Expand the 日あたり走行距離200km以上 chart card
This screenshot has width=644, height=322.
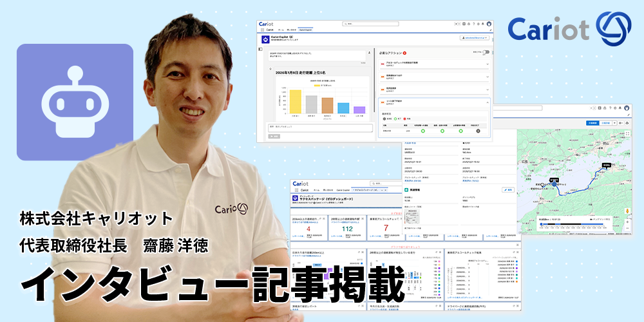tap(359, 252)
